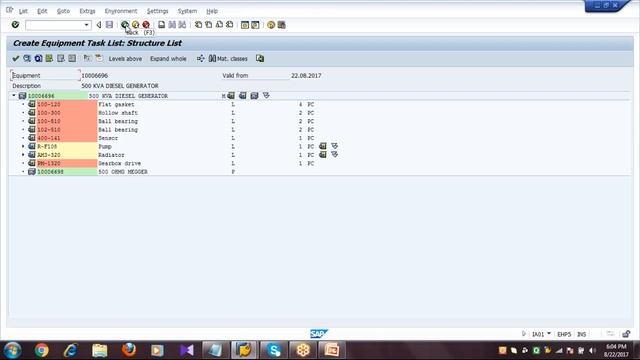The height and width of the screenshot is (360, 640).
Task: Click the first icon right of 500 KVA DIESEL GENERATOR row
Action: [231, 96]
